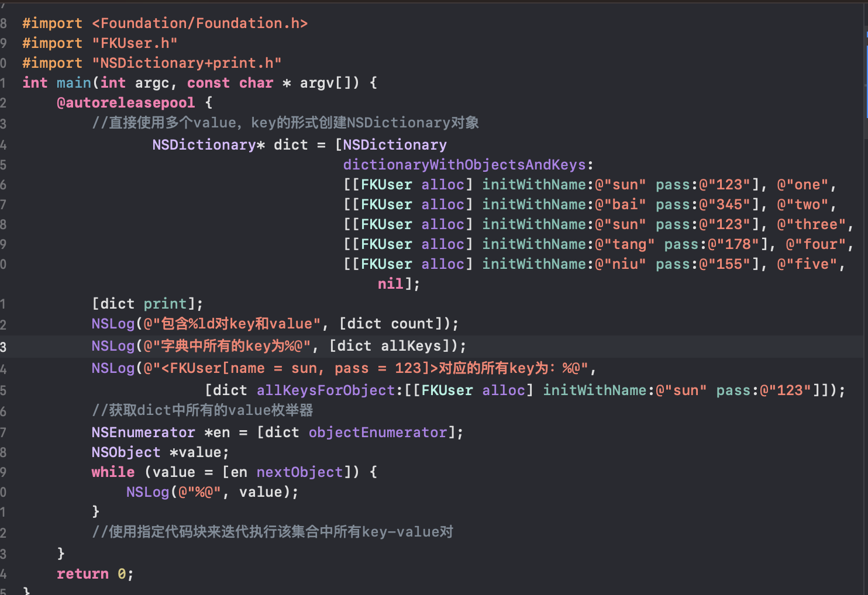The height and width of the screenshot is (595, 868).
Task: Click the comment about creating NSDictionary object
Action: 285,123
